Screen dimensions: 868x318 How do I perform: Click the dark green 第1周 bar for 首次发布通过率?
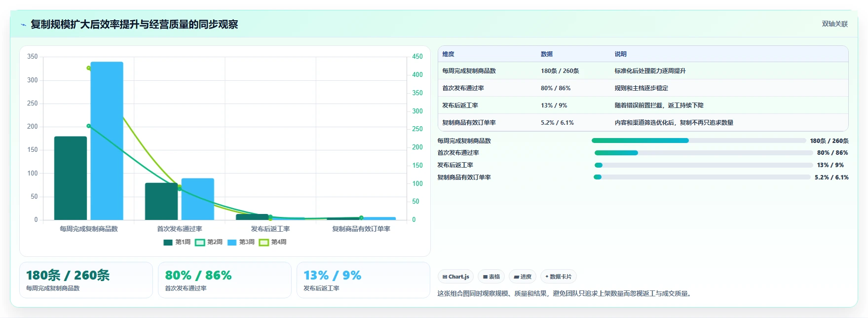[x=161, y=202]
